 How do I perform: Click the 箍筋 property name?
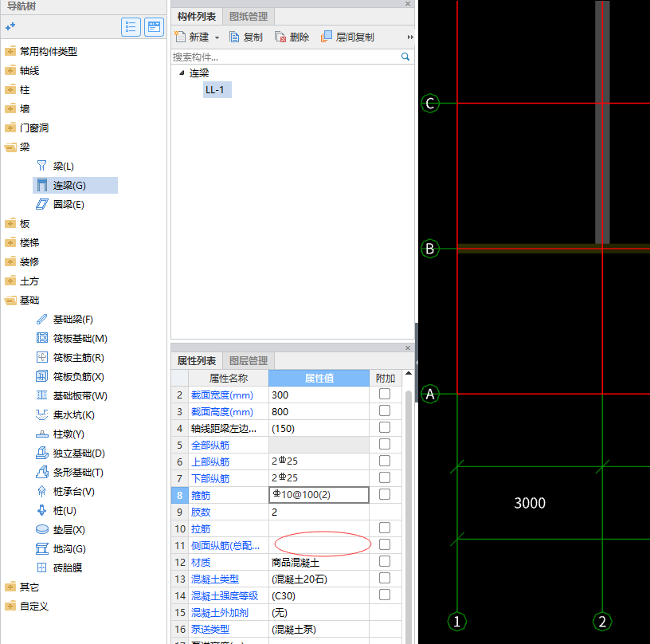201,495
